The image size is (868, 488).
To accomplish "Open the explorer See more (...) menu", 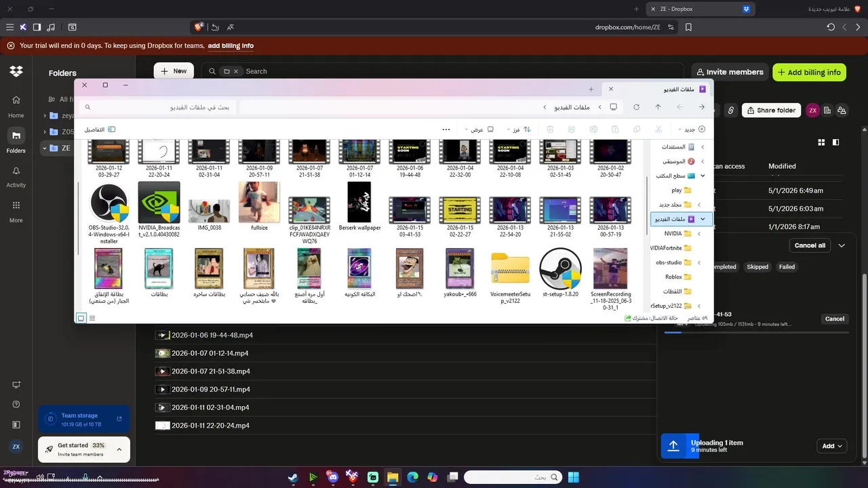I will (446, 129).
